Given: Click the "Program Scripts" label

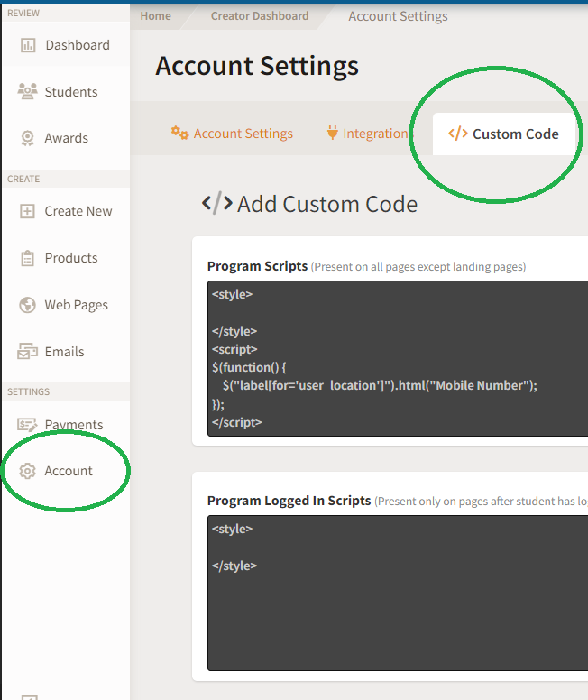Looking at the screenshot, I should pos(257,266).
